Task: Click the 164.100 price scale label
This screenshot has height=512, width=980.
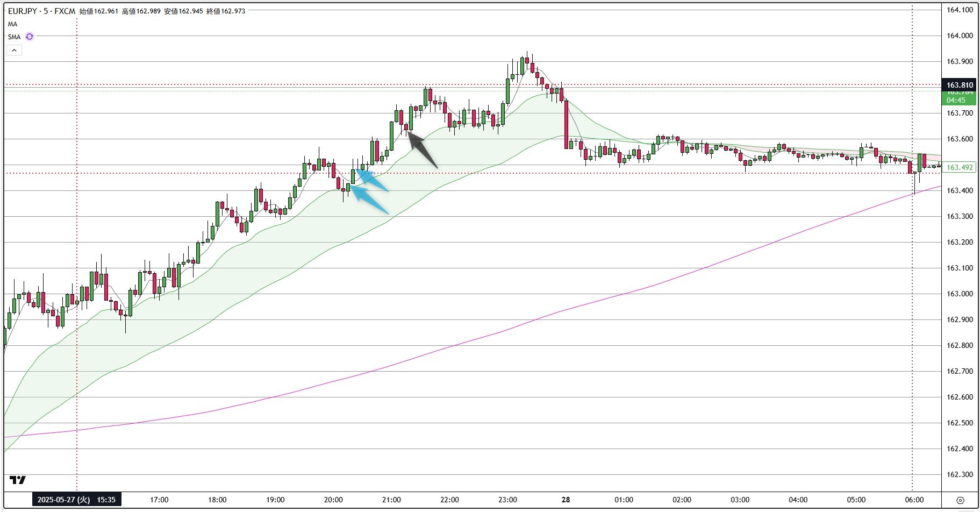Action: 960,10
